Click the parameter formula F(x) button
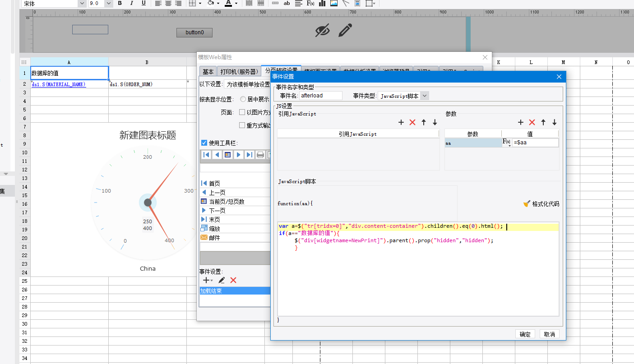Viewport: 634px width, 364px height. click(507, 143)
